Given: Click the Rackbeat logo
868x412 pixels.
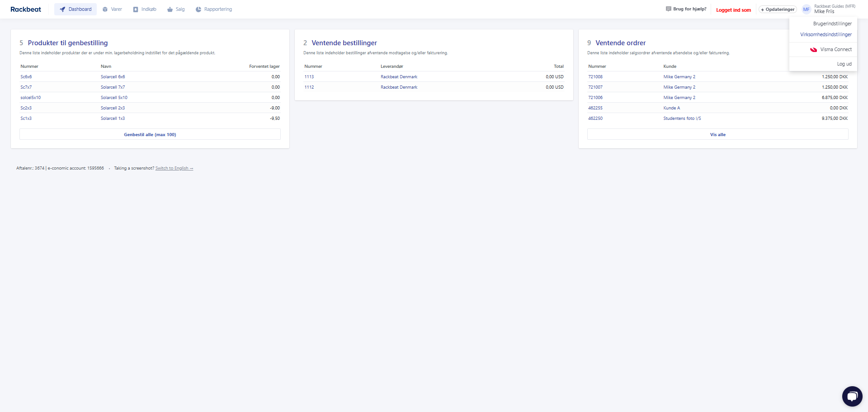Looking at the screenshot, I should pos(26,9).
